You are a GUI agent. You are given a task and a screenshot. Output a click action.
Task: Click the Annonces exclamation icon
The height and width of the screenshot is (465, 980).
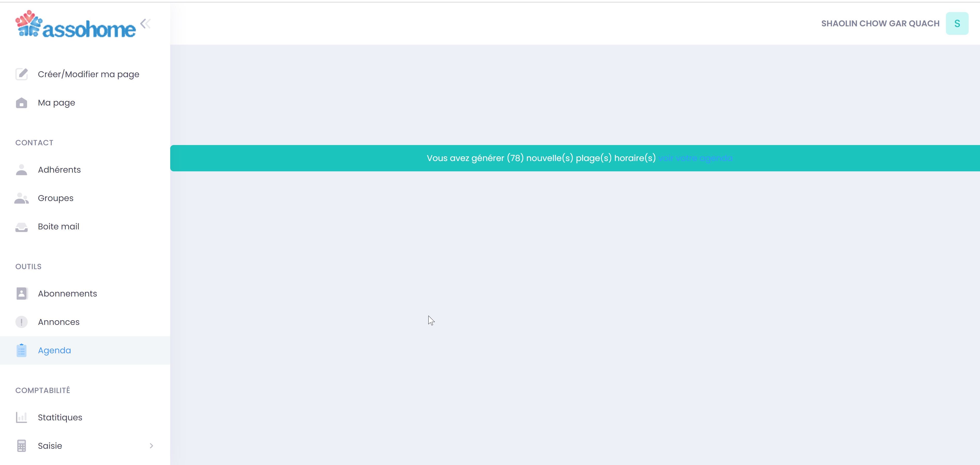pos(21,322)
